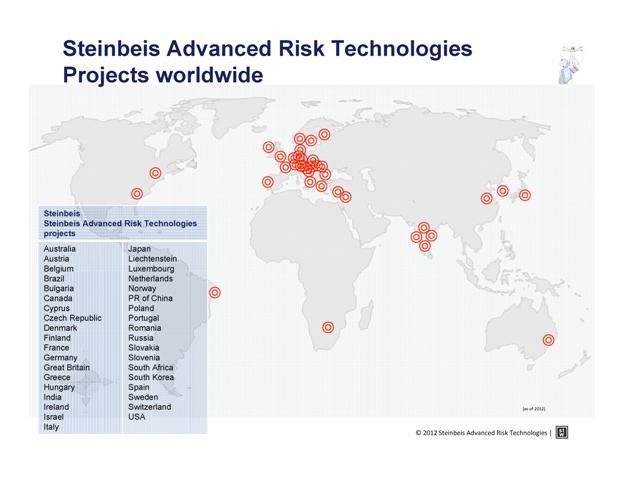Image resolution: width=623 pixels, height=480 pixels.
Task: Select 'Bulgaria' in the country list
Action: coord(59,288)
